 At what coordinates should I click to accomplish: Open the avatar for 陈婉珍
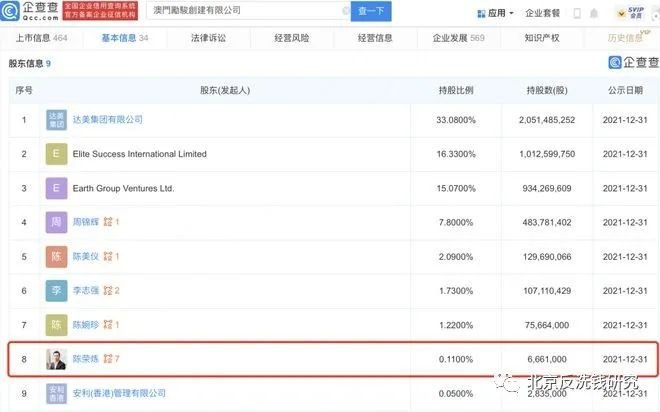coord(56,325)
